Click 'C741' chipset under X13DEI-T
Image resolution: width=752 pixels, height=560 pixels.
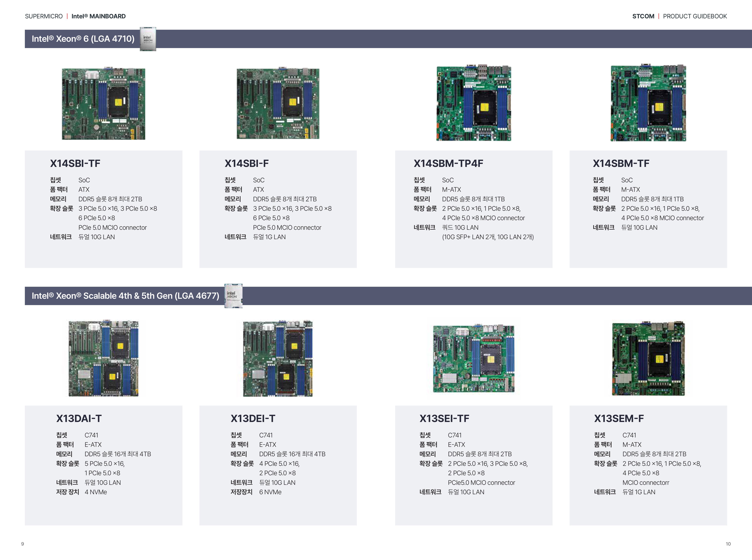click(266, 435)
